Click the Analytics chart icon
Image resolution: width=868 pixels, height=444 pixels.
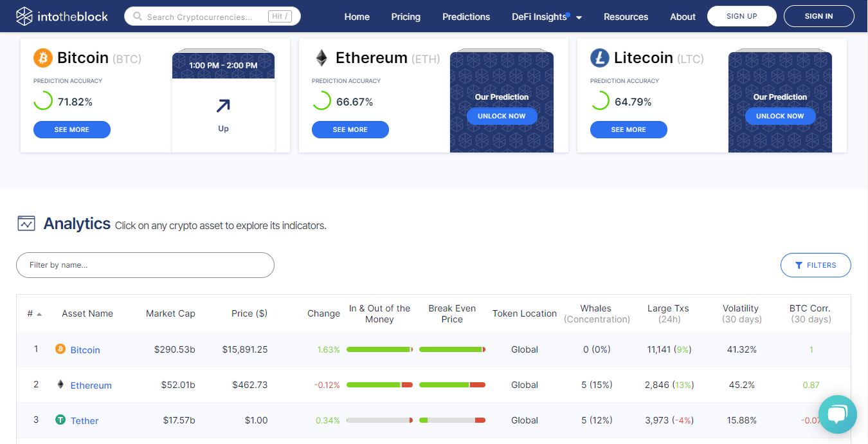coord(26,223)
